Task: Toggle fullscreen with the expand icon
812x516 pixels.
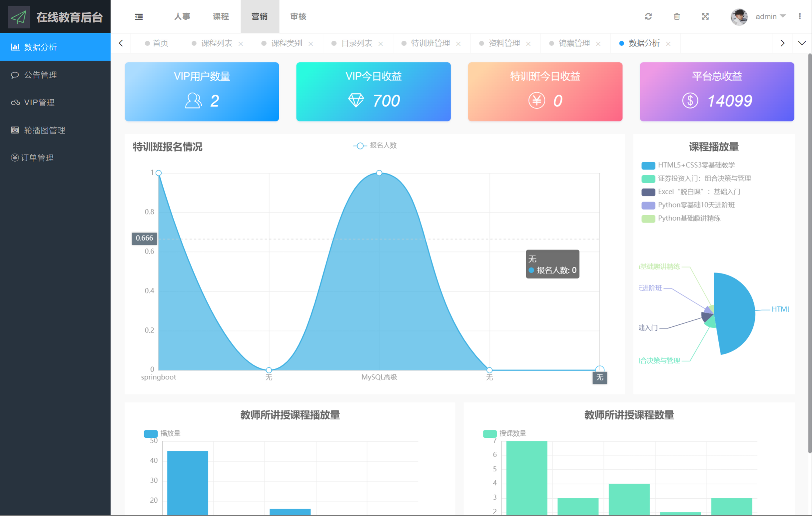Action: pos(705,17)
